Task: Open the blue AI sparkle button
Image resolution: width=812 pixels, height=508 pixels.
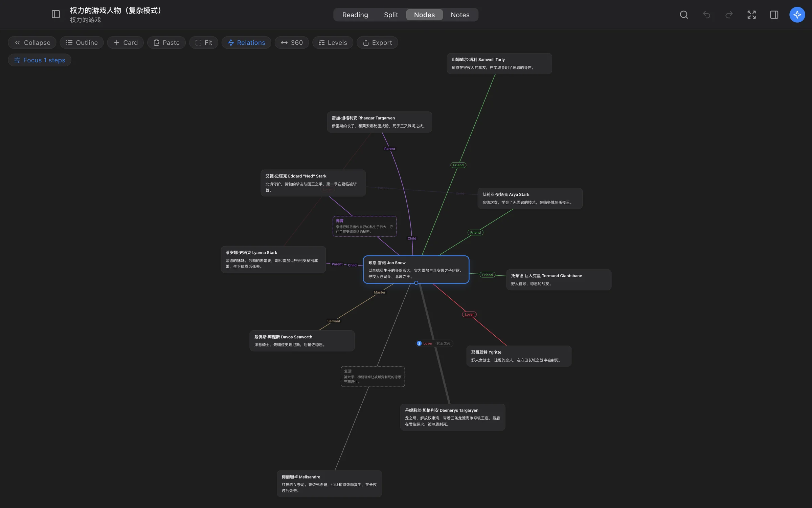Action: pyautogui.click(x=797, y=15)
